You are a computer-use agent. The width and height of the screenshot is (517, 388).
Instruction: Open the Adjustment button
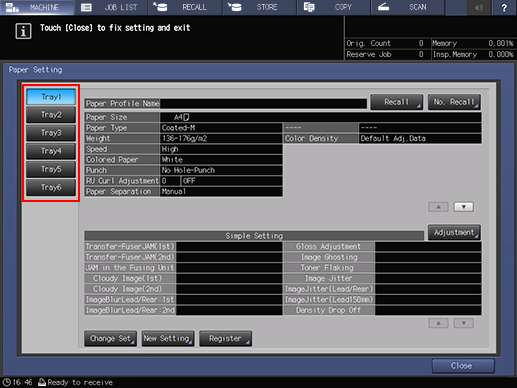[454, 232]
